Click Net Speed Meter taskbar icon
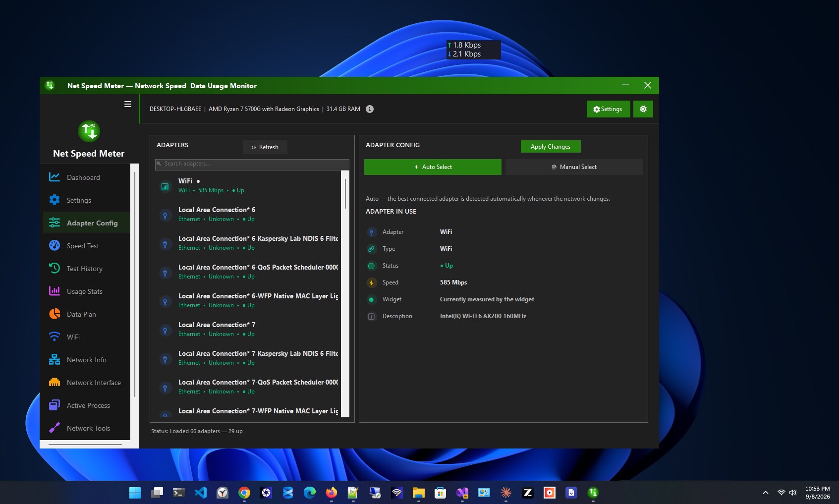Viewport: 839px width, 504px height. [x=593, y=493]
